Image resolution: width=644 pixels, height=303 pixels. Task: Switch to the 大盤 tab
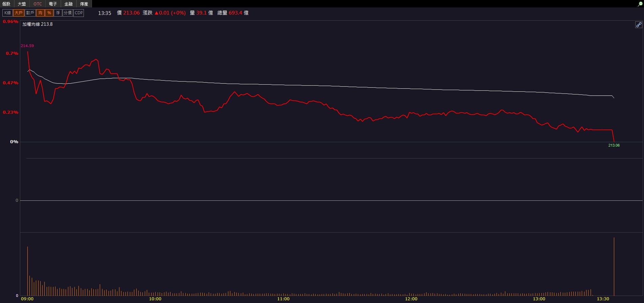pyautogui.click(x=22, y=4)
